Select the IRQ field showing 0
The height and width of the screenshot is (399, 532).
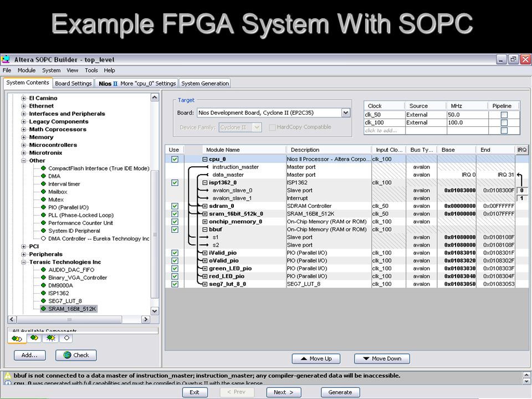(521, 190)
